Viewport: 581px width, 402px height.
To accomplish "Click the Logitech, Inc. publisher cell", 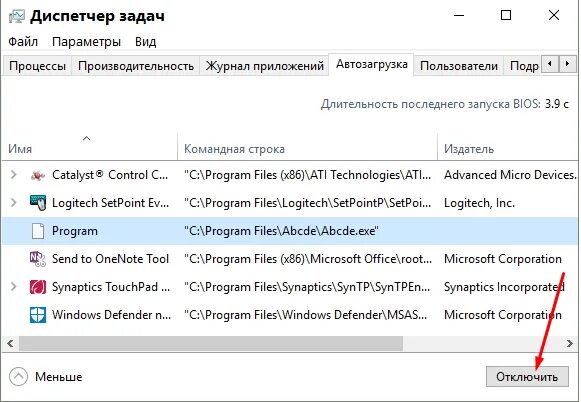I will pos(479,203).
